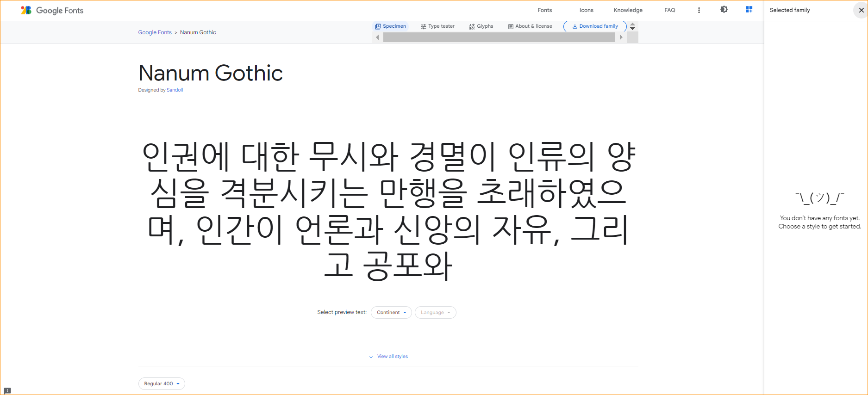The width and height of the screenshot is (868, 395).
Task: Switch to the Type tester tab
Action: (x=437, y=26)
